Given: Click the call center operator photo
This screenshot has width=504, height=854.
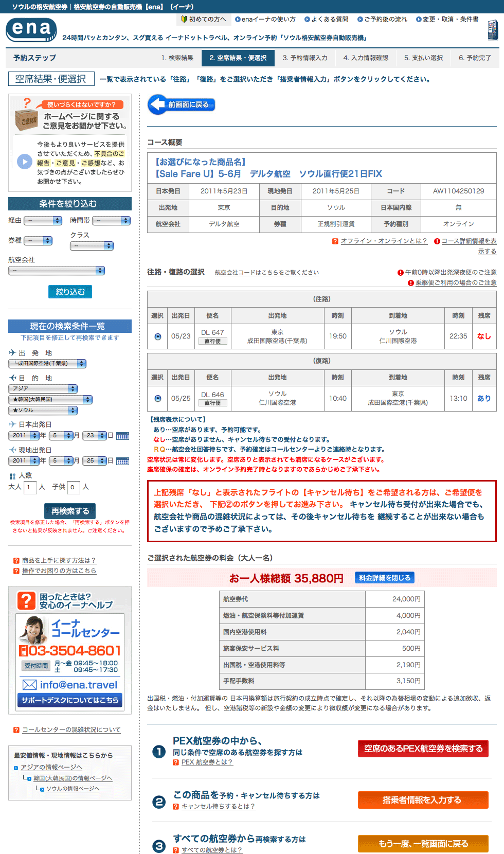Looking at the screenshot, I should [x=33, y=629].
